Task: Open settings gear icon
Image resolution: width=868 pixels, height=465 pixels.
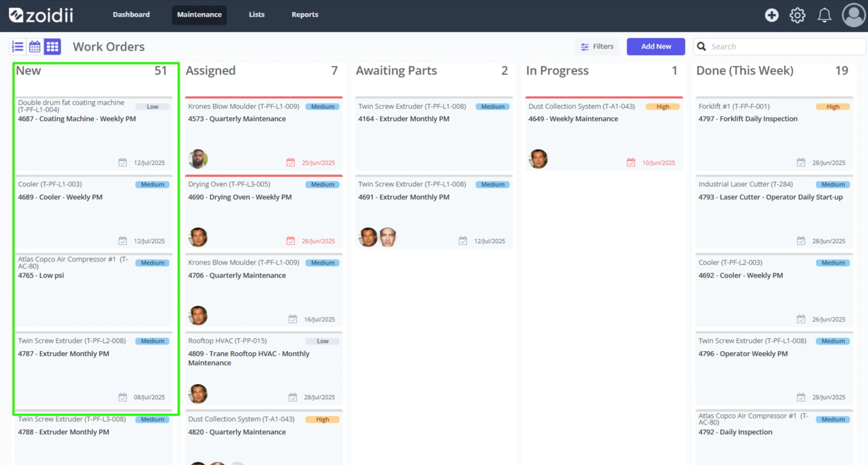Action: 797,15
